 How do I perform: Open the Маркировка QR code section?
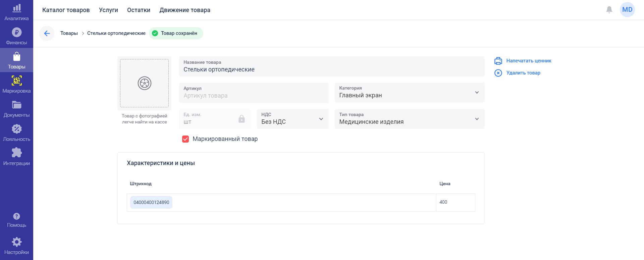16,85
